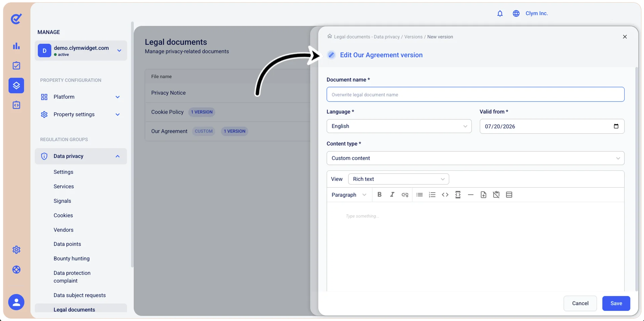Click the Versions breadcrumb link
644x321 pixels.
coord(413,37)
